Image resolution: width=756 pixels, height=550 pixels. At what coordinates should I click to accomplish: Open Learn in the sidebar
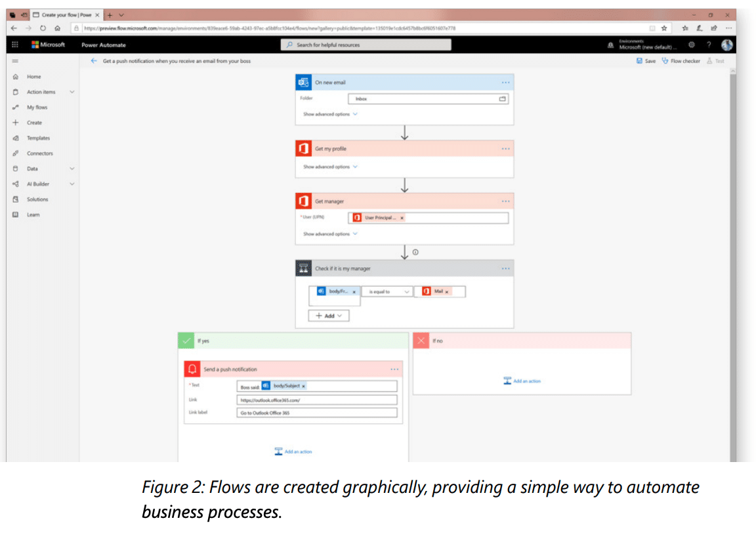click(x=33, y=215)
